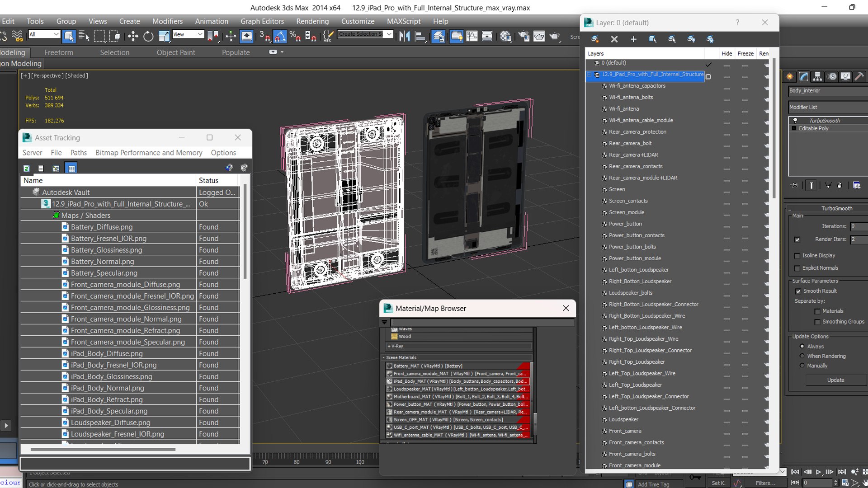Click the Align tool icon

pyautogui.click(x=420, y=36)
